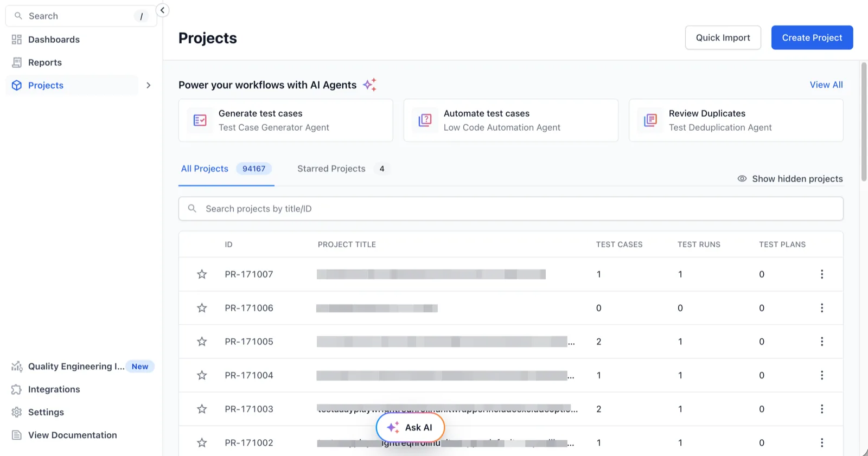The image size is (868, 456).
Task: Click project ID PR-171004
Action: coord(249,375)
